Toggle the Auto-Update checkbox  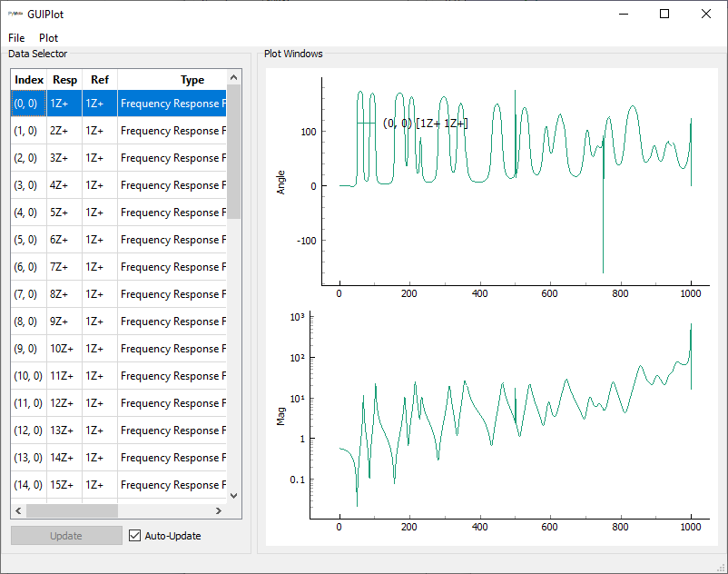point(136,536)
